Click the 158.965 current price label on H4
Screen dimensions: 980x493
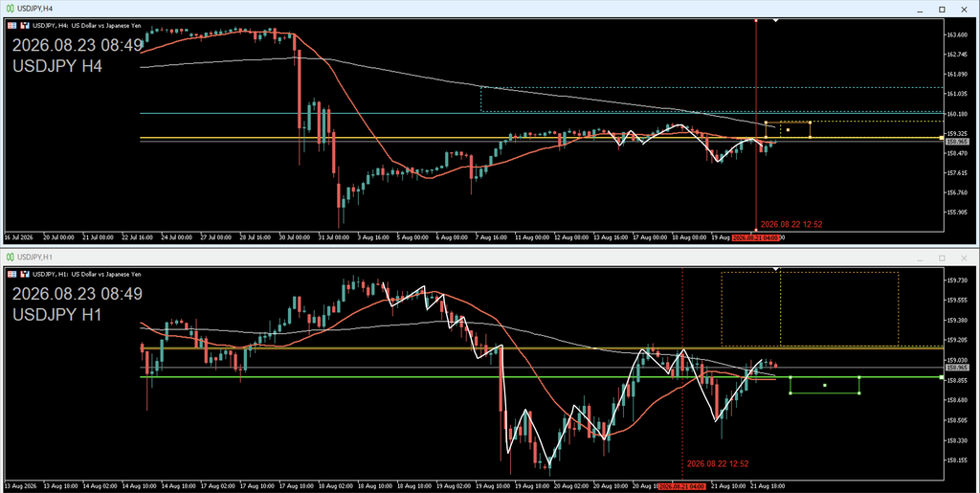point(957,143)
